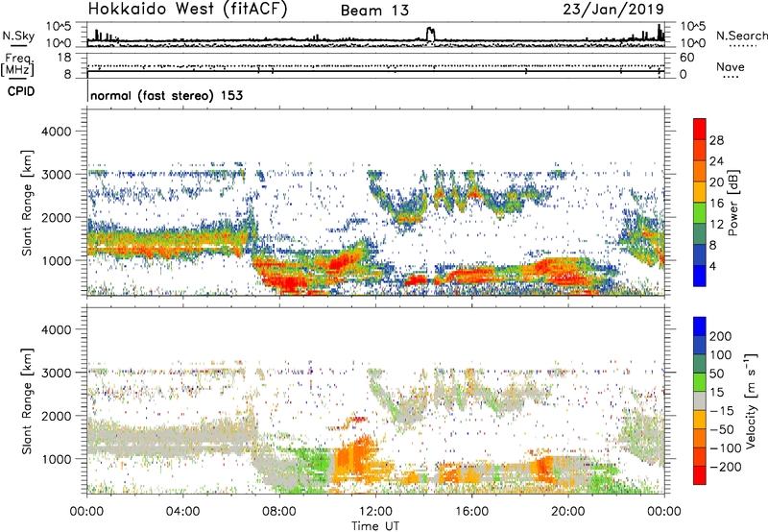Click the '50' value on Velocity scale
This screenshot has height=532, width=768.
click(x=716, y=374)
